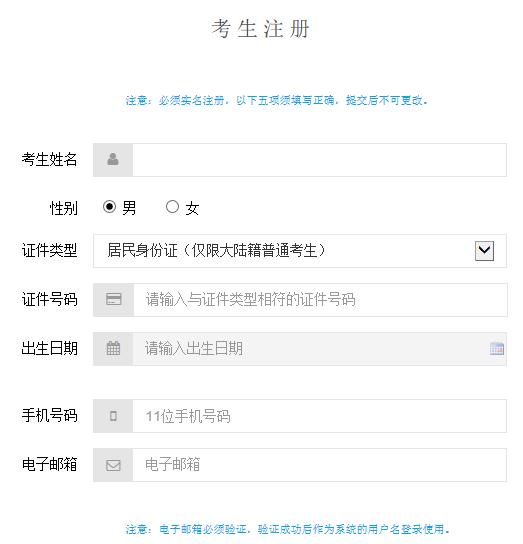This screenshot has height=544, width=523.
Task: Focus the 11位手机号码 input field
Action: point(319,416)
